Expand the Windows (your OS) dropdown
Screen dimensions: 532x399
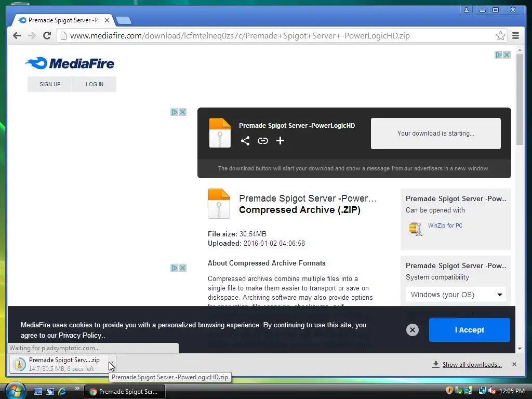tap(456, 295)
